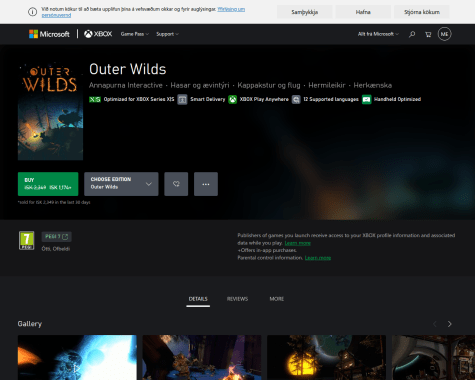Click the Microsoft logo
The width and height of the screenshot is (475, 380).
tap(49, 34)
